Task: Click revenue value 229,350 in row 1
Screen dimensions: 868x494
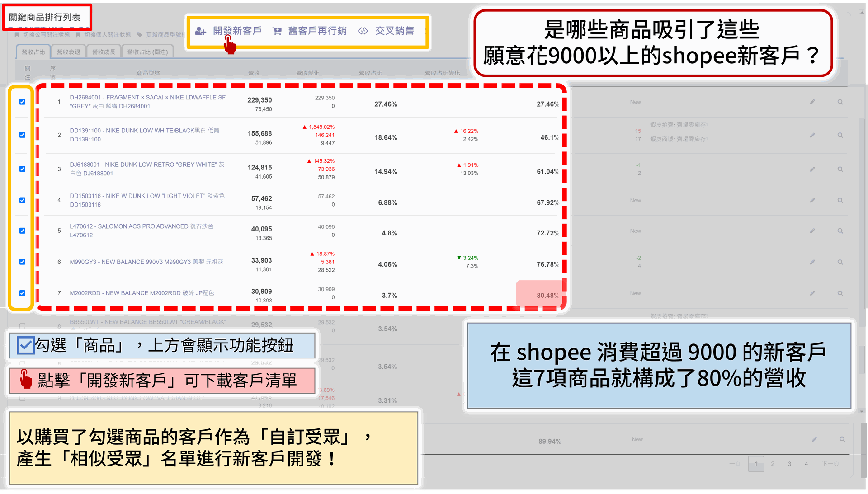Action: [259, 100]
